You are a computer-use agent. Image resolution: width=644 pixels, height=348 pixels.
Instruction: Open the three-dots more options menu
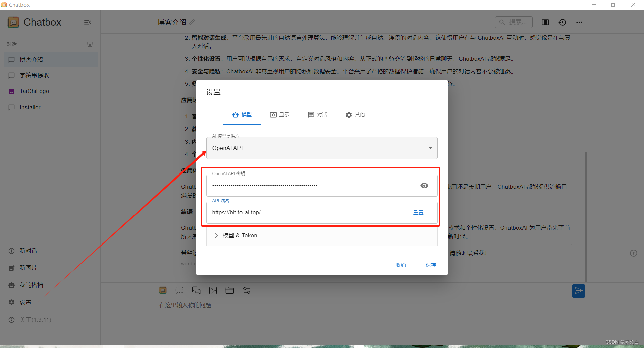(579, 22)
